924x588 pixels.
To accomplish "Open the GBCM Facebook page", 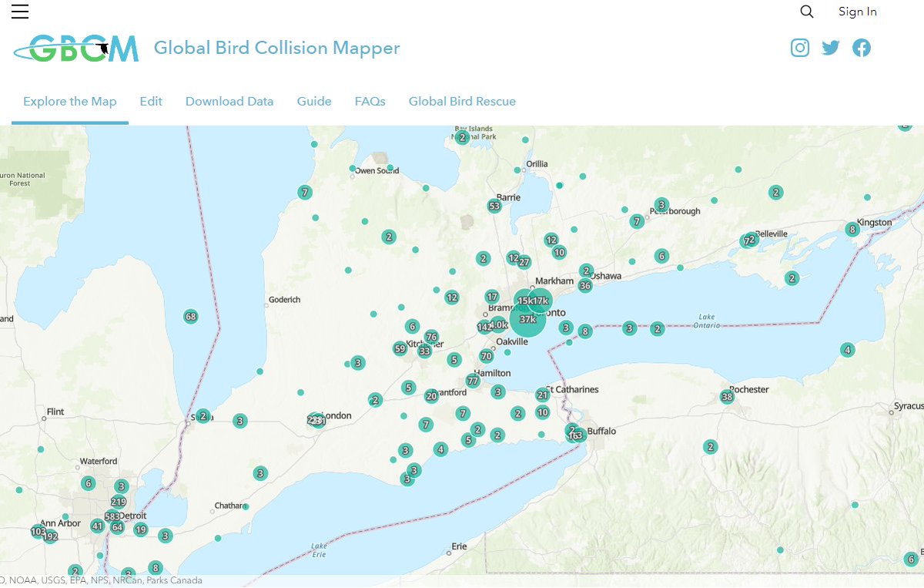I will pyautogui.click(x=861, y=47).
